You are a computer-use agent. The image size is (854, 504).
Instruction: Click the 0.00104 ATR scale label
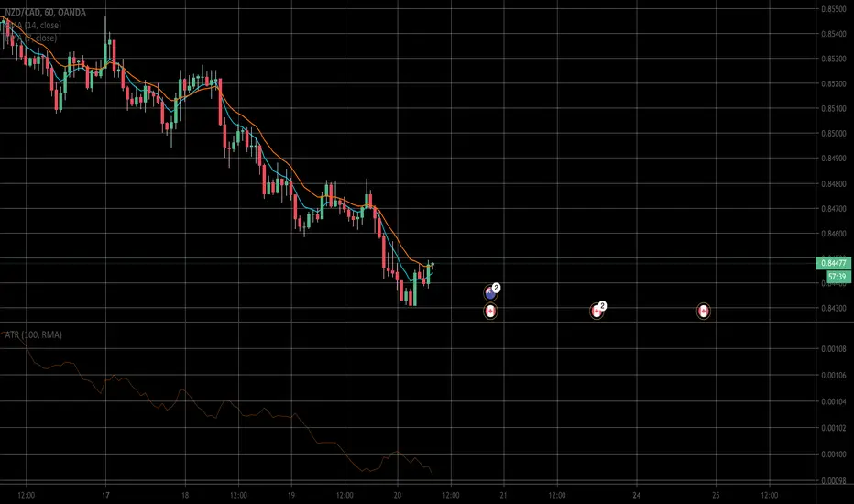(833, 401)
